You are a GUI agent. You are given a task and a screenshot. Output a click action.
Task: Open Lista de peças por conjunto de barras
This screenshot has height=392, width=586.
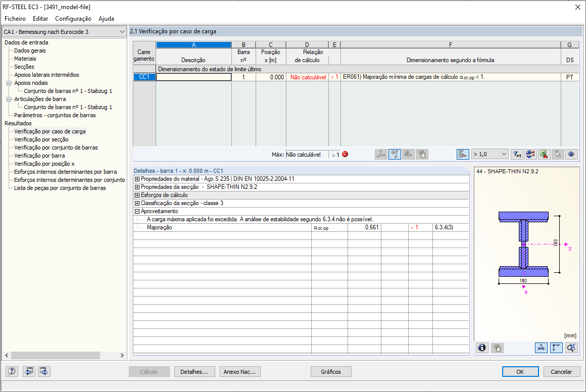60,188
